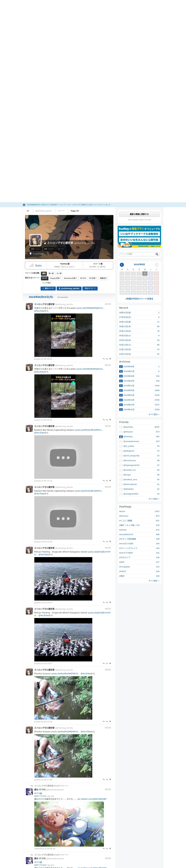
Task: Open the Stats chart link
Action: pyautogui.click(x=35, y=265)
